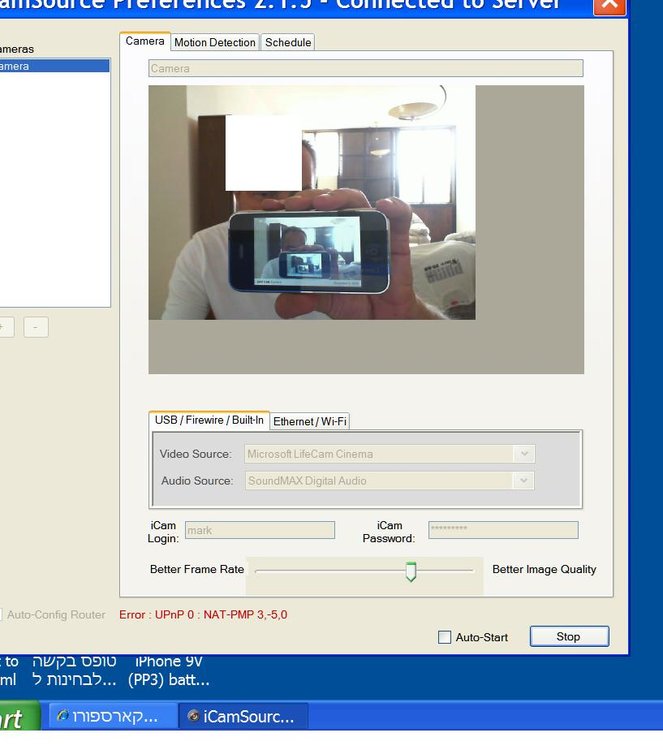Image resolution: width=663 pixels, height=750 pixels.
Task: Enable the Auto-Start checkbox
Action: (x=444, y=637)
